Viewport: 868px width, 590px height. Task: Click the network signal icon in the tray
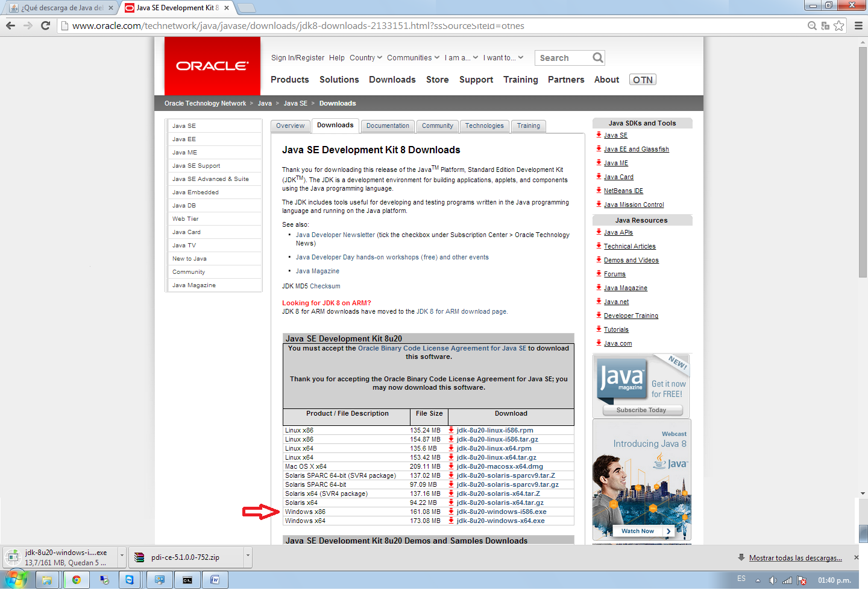point(787,580)
